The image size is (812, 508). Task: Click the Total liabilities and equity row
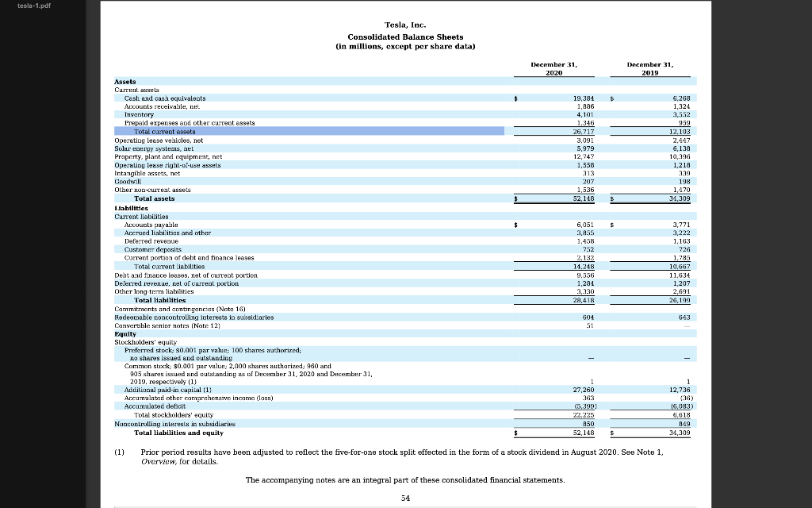(179, 433)
